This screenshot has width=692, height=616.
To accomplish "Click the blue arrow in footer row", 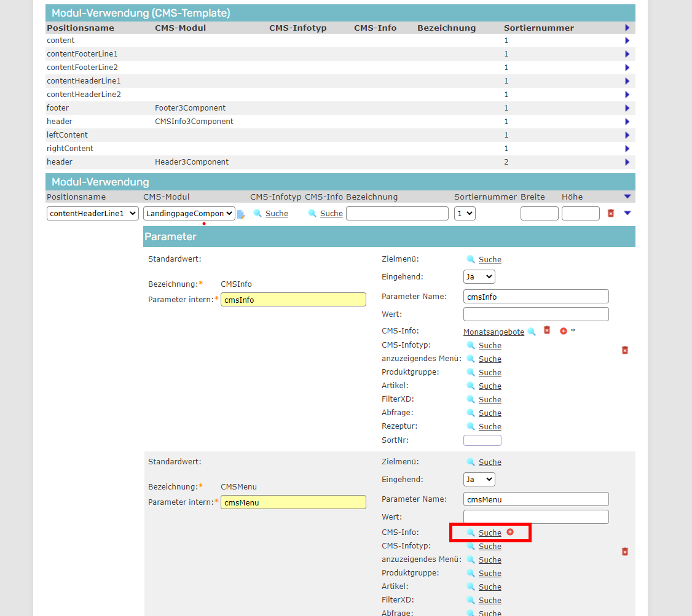I will tap(627, 108).
